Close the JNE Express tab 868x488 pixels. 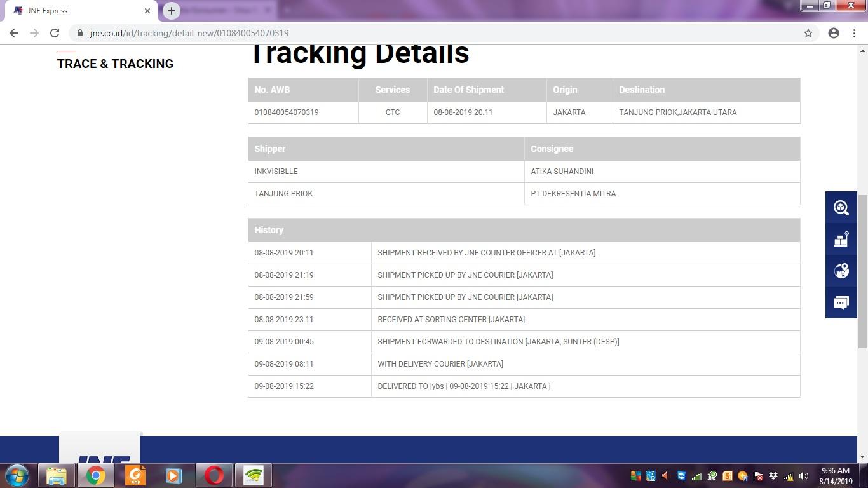click(x=147, y=11)
